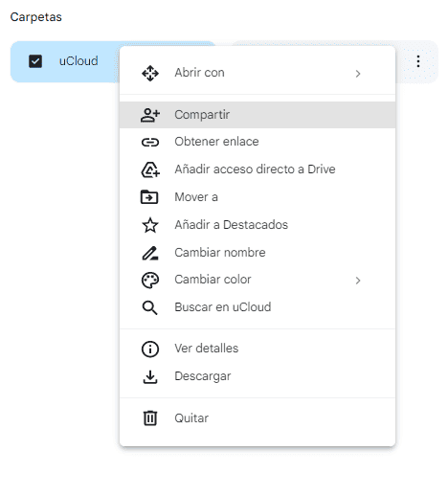The image size is (448, 496).
Task: Expand the Cambiar color submenu arrow
Action: (x=358, y=281)
